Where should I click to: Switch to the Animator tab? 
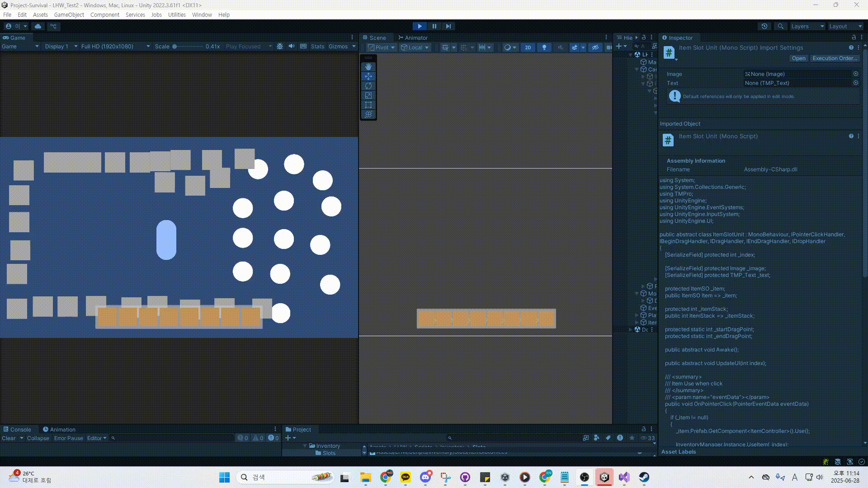coord(412,38)
